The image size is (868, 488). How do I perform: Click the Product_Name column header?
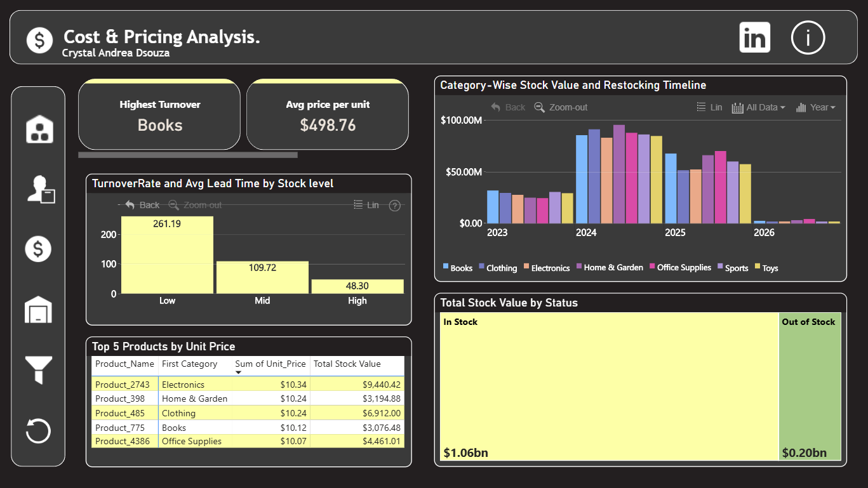(x=124, y=364)
